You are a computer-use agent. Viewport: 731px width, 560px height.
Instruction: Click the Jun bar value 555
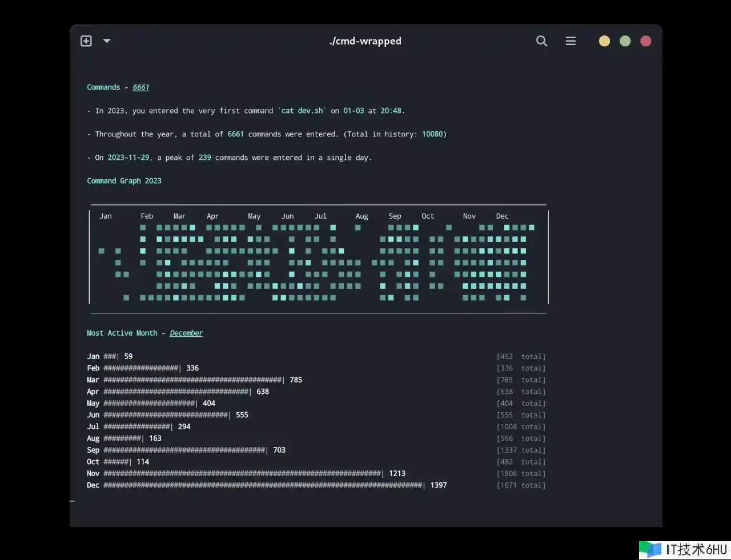pos(242,415)
